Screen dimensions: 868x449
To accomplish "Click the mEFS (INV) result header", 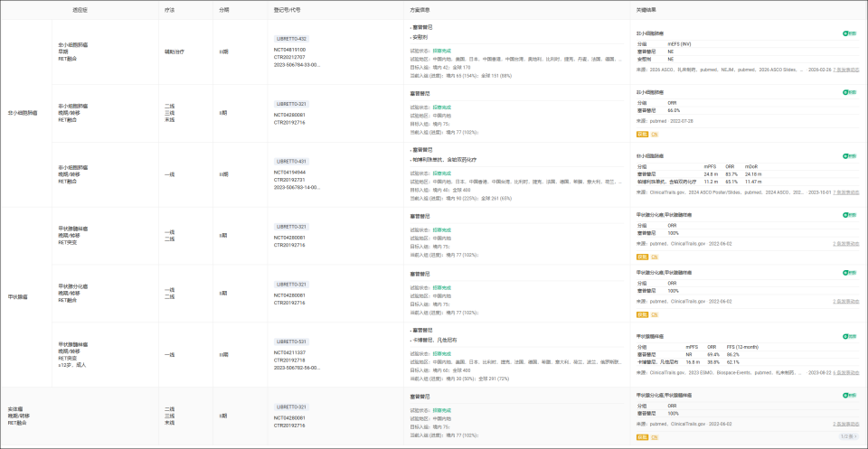I will (x=679, y=43).
